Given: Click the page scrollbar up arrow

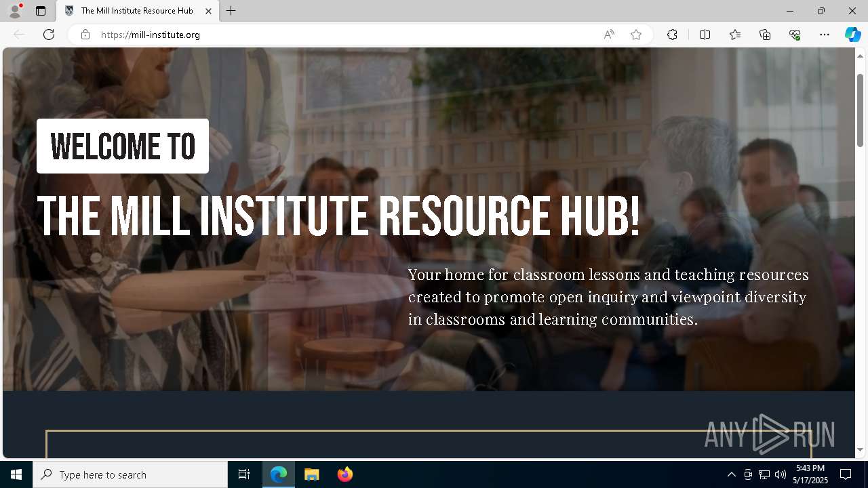Looking at the screenshot, I should (x=861, y=56).
